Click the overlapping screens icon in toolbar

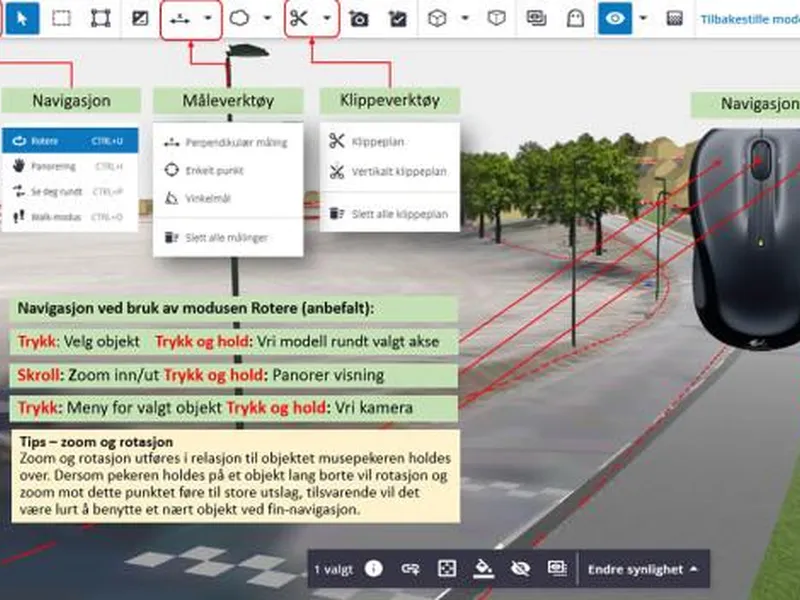coord(536,18)
